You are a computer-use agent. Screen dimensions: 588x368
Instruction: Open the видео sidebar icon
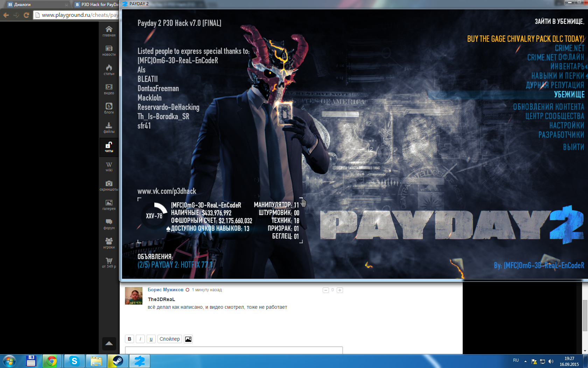coord(109,89)
